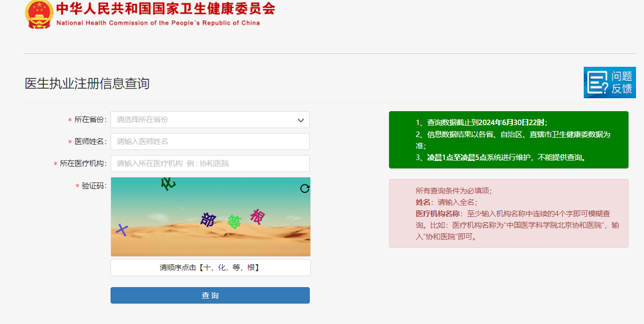Click the green data notice panel
The image size is (644, 324).
509,140
